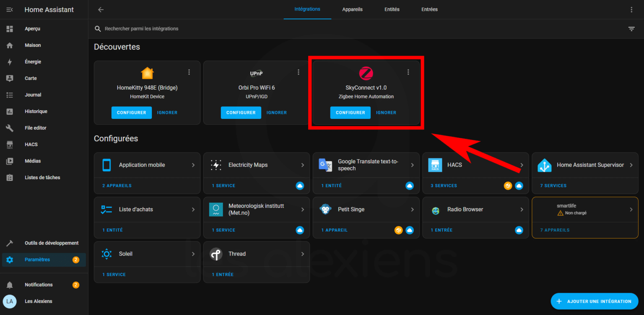Open the Médias section in the sidebar
This screenshot has height=315, width=644.
(33, 160)
